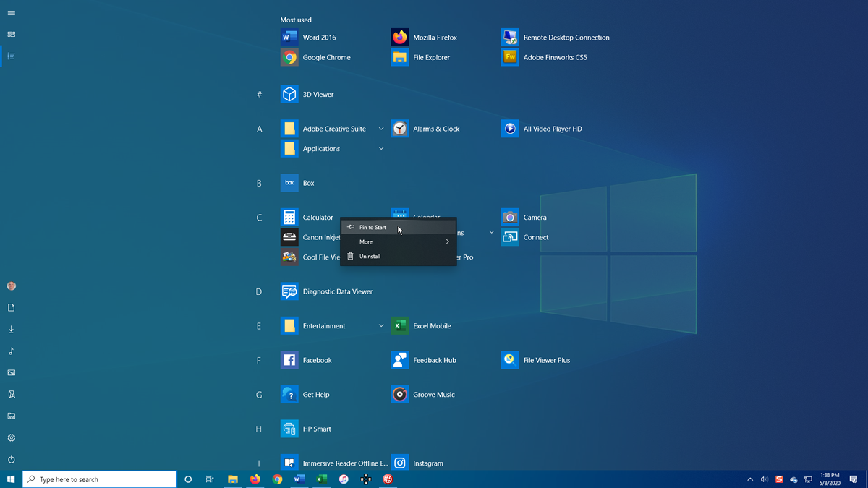Select Uninstall from context menu
The width and height of the screenshot is (868, 488).
[399, 257]
